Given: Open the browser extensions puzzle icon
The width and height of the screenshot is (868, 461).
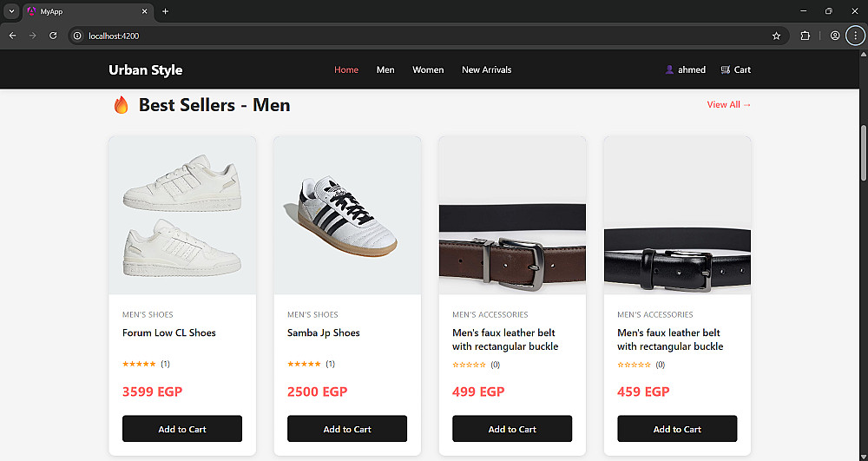Looking at the screenshot, I should pos(805,36).
